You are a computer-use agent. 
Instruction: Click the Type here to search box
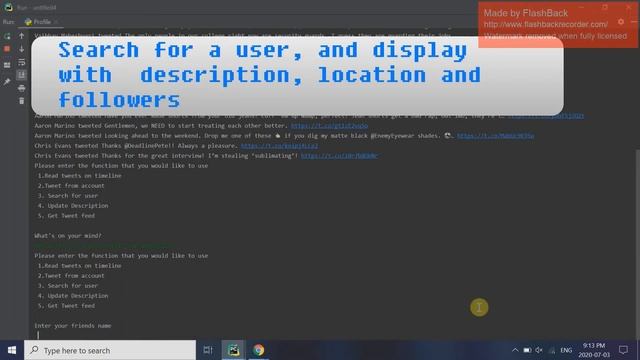pyautogui.click(x=110, y=350)
